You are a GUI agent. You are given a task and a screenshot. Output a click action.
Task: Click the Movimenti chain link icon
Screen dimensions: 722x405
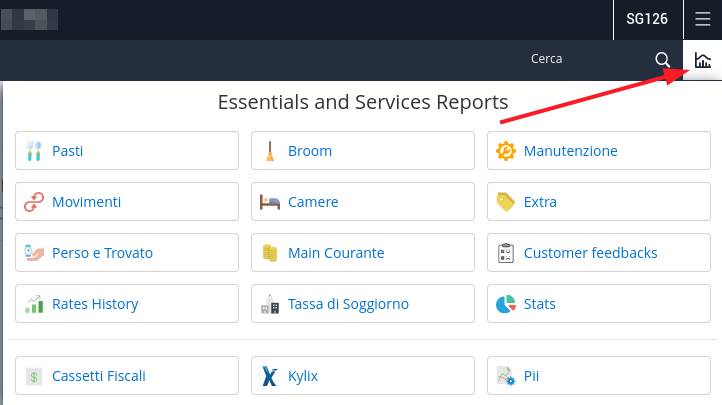pyautogui.click(x=34, y=202)
